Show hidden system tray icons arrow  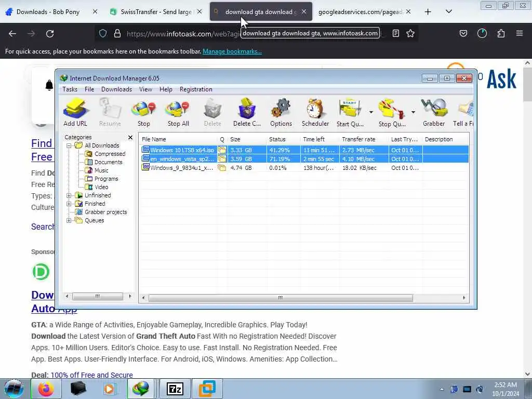tap(442, 389)
